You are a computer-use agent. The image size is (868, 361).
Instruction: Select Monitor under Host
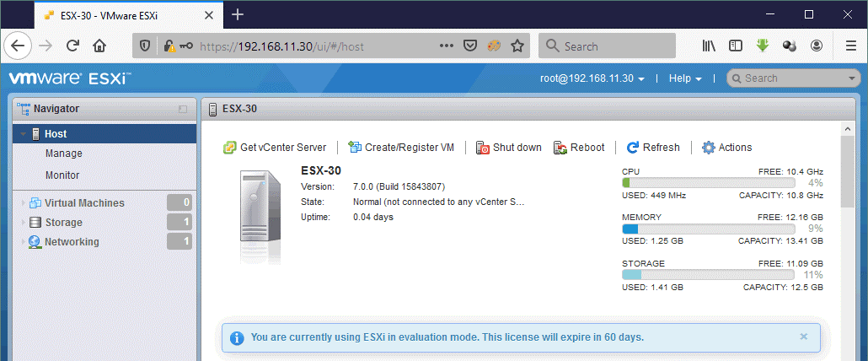[x=62, y=175]
